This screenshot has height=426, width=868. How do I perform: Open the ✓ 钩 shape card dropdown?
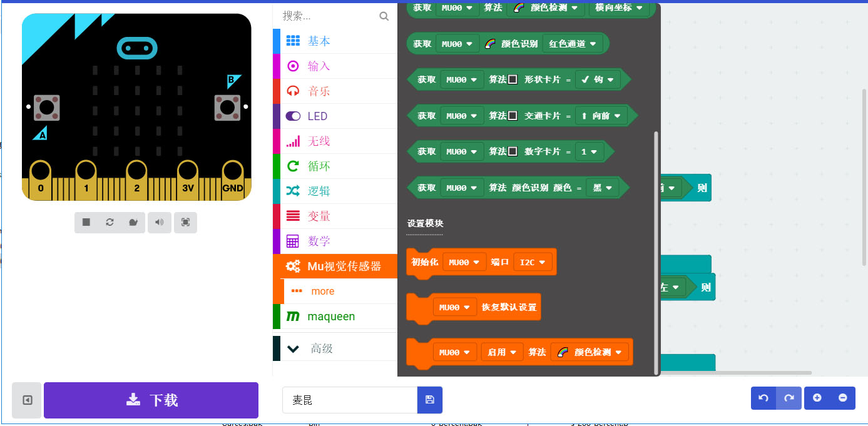[598, 80]
